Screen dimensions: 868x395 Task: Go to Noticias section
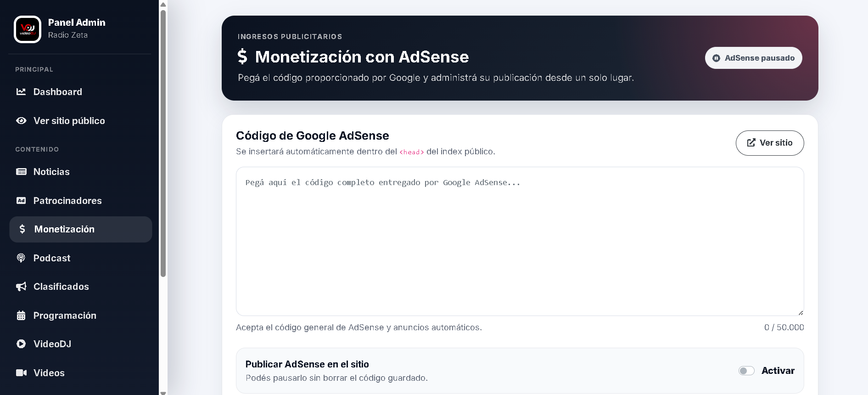(x=80, y=172)
